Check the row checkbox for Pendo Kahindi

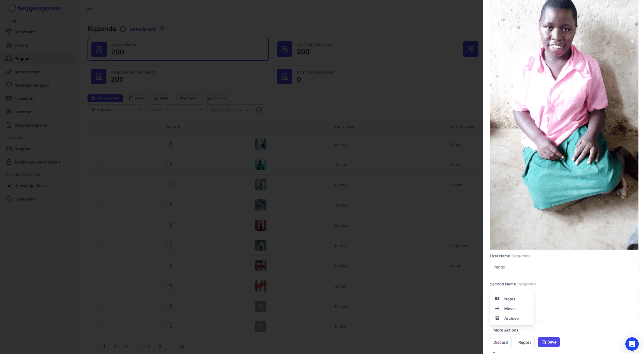(97, 184)
